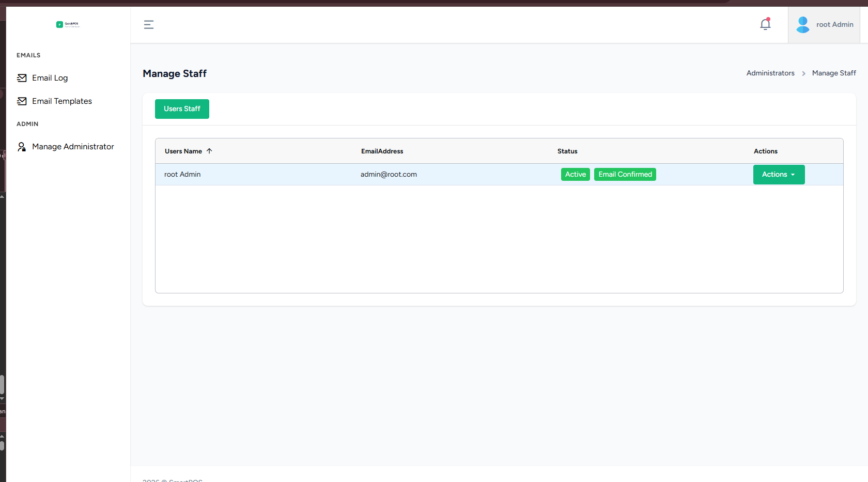Click the Actions column header

click(x=765, y=151)
